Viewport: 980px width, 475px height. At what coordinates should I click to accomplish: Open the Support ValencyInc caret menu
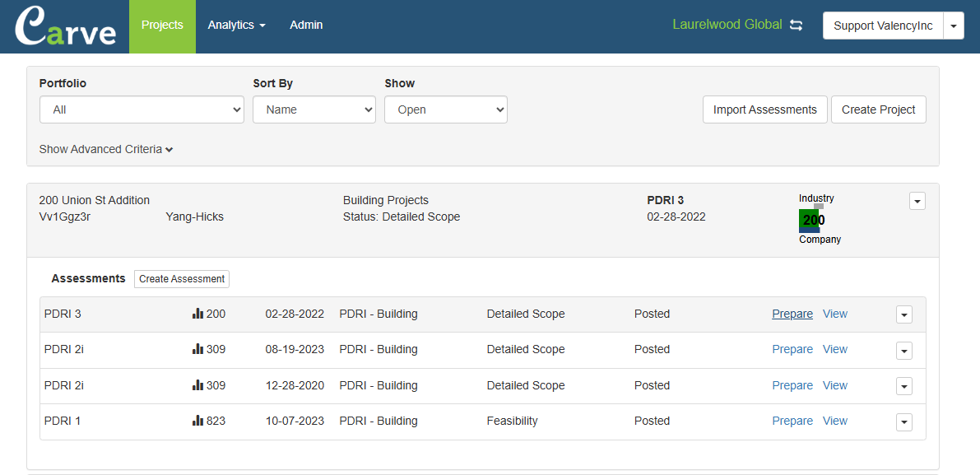(x=953, y=26)
